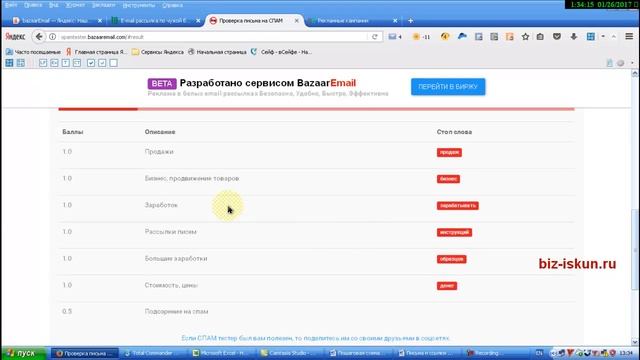Reload the page with the refresh icon
This screenshot has height=360, width=640.
pos(375,37)
